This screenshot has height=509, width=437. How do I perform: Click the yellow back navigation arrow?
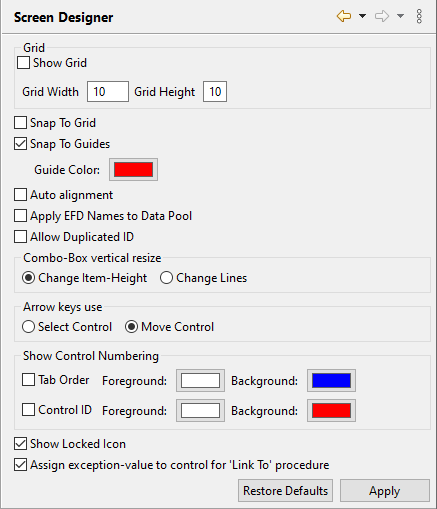click(344, 16)
